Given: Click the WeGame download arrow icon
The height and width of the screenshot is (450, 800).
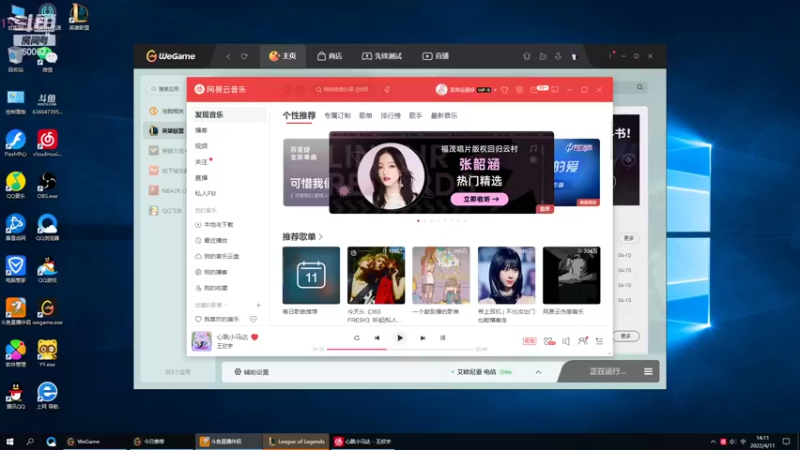Looking at the screenshot, I should pos(558,56).
